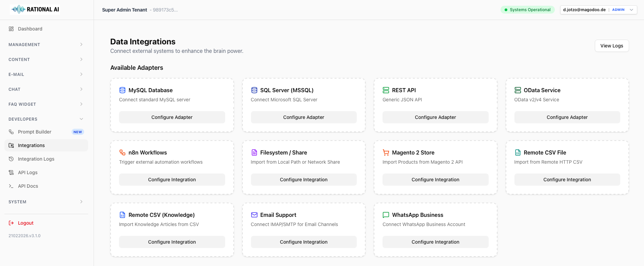Click the View Logs button
This screenshot has height=266, width=644.
click(x=612, y=46)
